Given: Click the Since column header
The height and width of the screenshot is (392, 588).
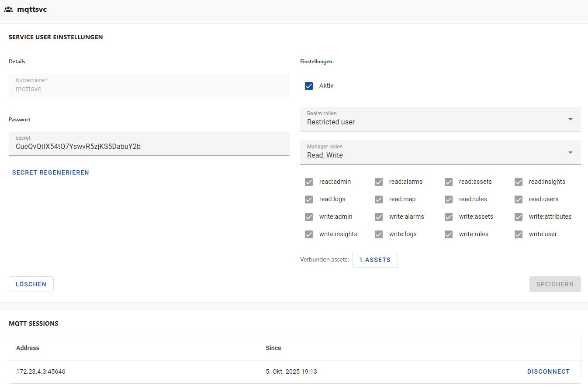Looking at the screenshot, I should point(273,348).
